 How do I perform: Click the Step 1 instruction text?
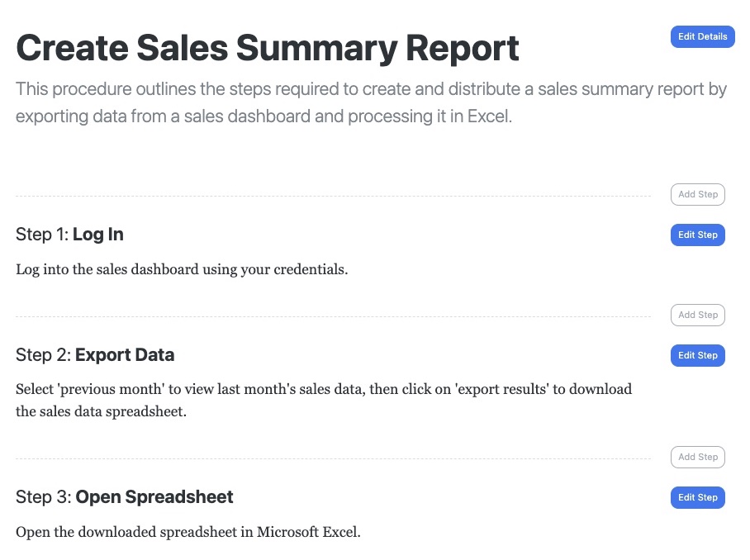point(182,269)
